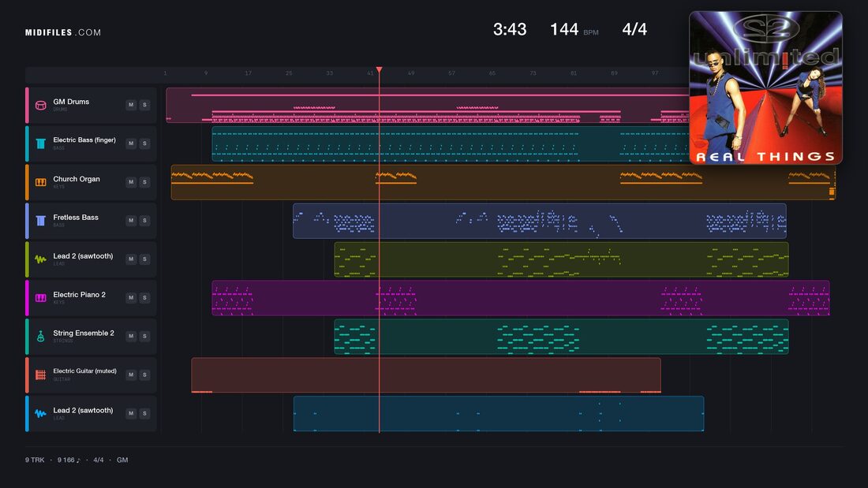Click the dark blue Lead 2 (sawtooth) clip

(499, 413)
